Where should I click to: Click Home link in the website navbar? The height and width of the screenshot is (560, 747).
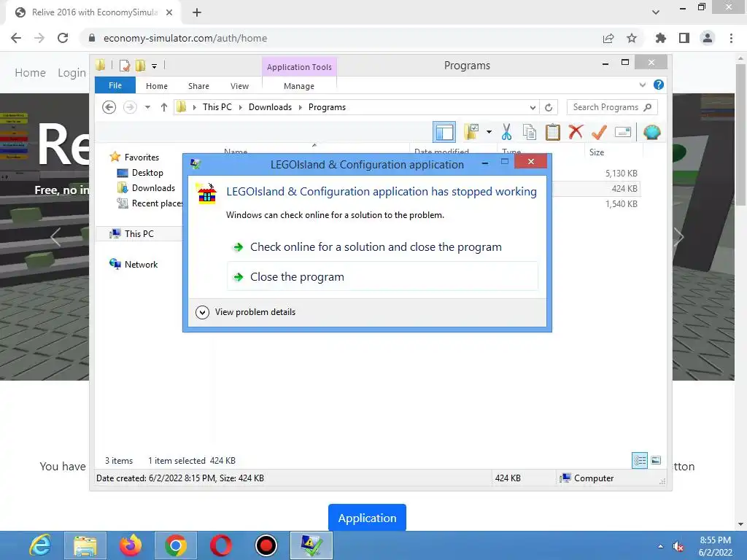tap(30, 73)
